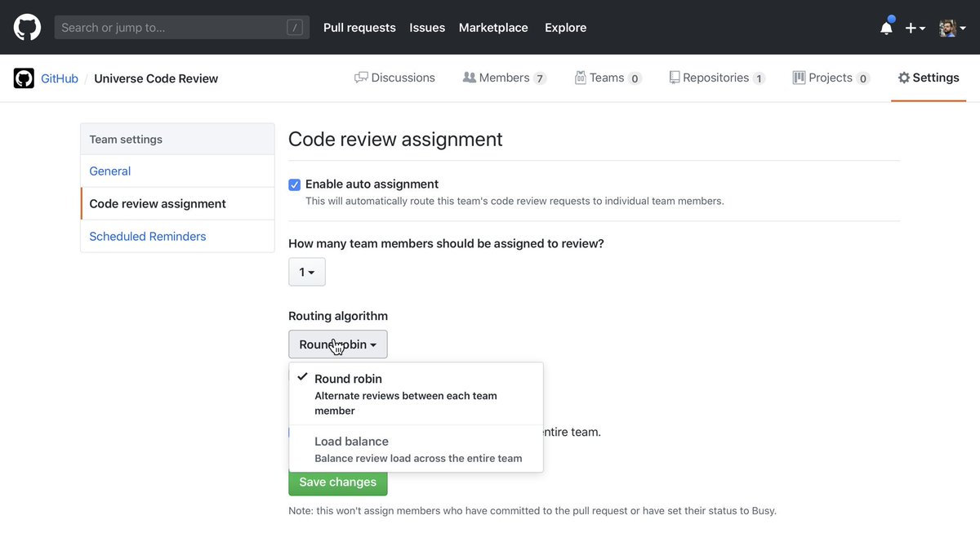Open the notifications bell
This screenshot has height=551, width=980.
tap(886, 27)
